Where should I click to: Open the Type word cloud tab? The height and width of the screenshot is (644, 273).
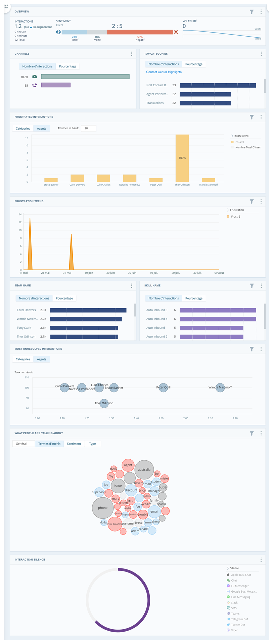(x=93, y=444)
